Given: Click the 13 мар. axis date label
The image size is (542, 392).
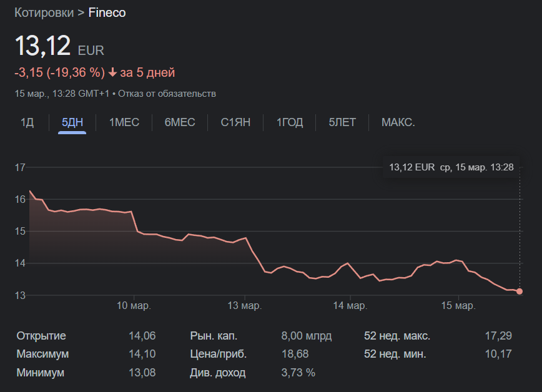Looking at the screenshot, I should [x=245, y=306].
